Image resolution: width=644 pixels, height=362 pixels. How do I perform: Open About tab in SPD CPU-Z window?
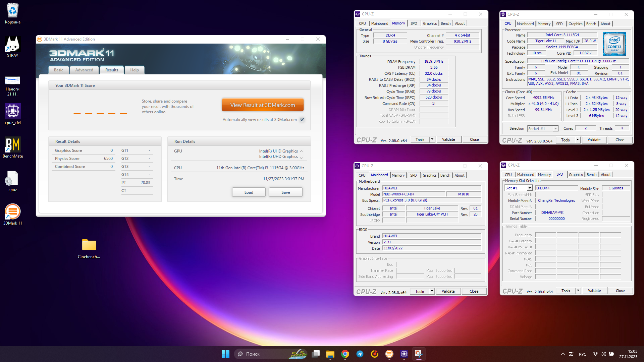coord(606,175)
